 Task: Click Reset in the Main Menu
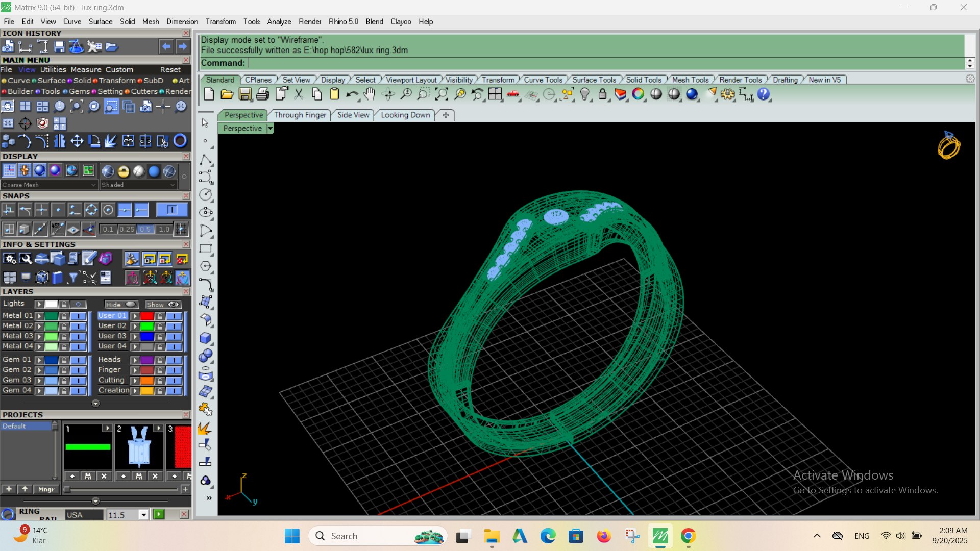pos(170,70)
